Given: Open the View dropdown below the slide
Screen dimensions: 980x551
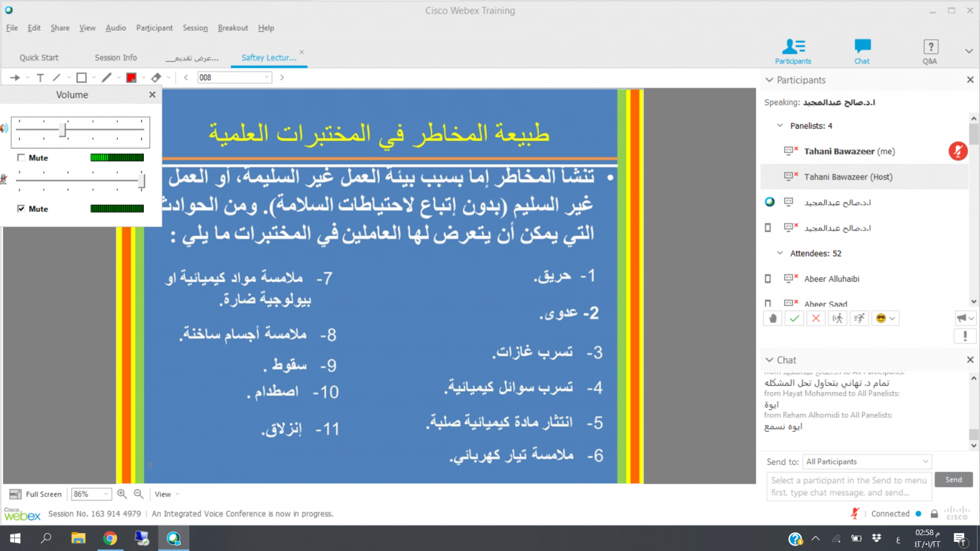Looking at the screenshot, I should coord(167,494).
